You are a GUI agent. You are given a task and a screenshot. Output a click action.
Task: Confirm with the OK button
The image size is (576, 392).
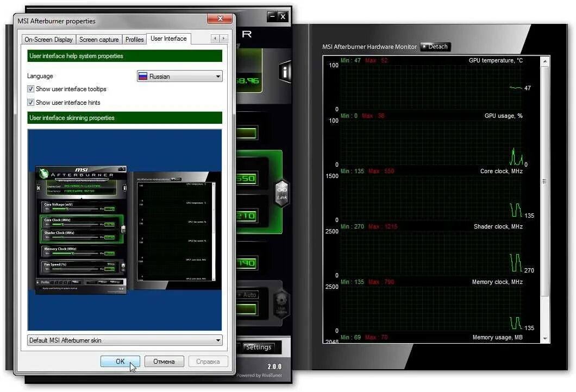120,361
